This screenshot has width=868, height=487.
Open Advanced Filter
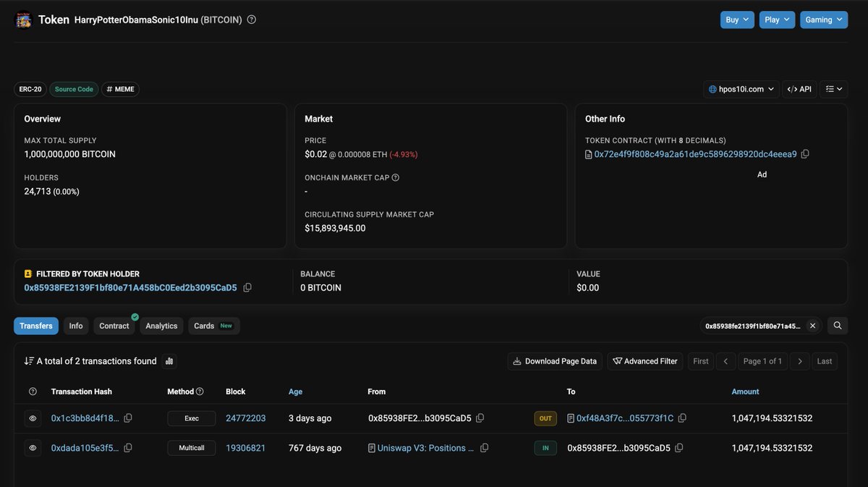pos(645,361)
